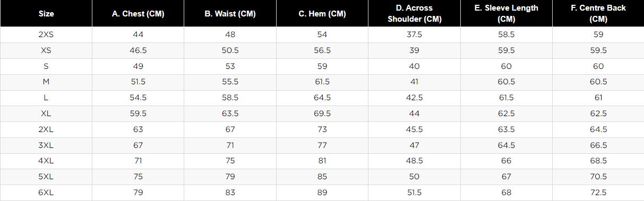Select the E. Sleeve Length (CM) header
Viewport: 644px width, 201px height.
pos(506,14)
